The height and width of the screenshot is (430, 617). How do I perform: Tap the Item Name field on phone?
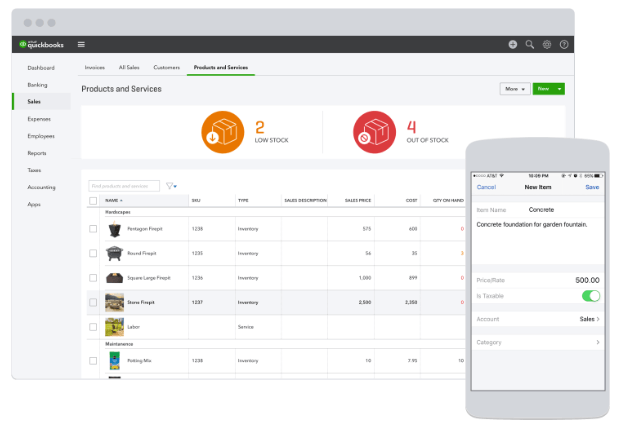click(x=538, y=210)
